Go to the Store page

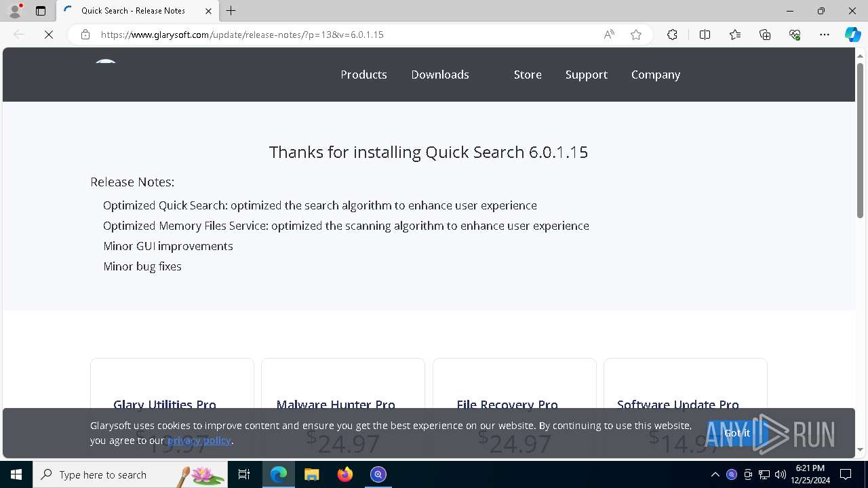[528, 75]
